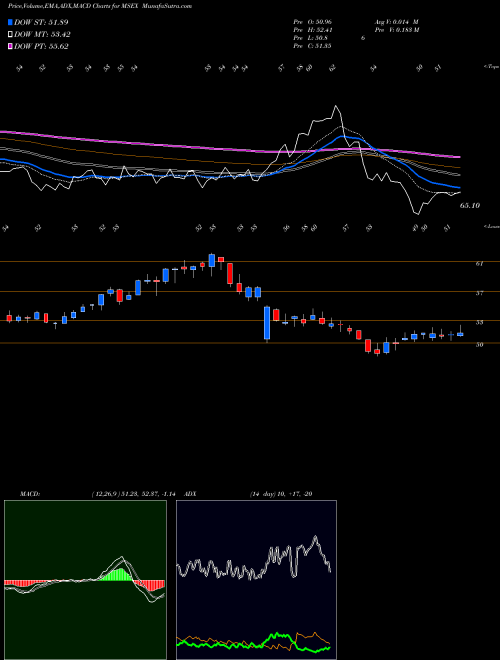The width and height of the screenshot is (500, 660).
Task: Click the 50 price axis label
Action: click(479, 345)
